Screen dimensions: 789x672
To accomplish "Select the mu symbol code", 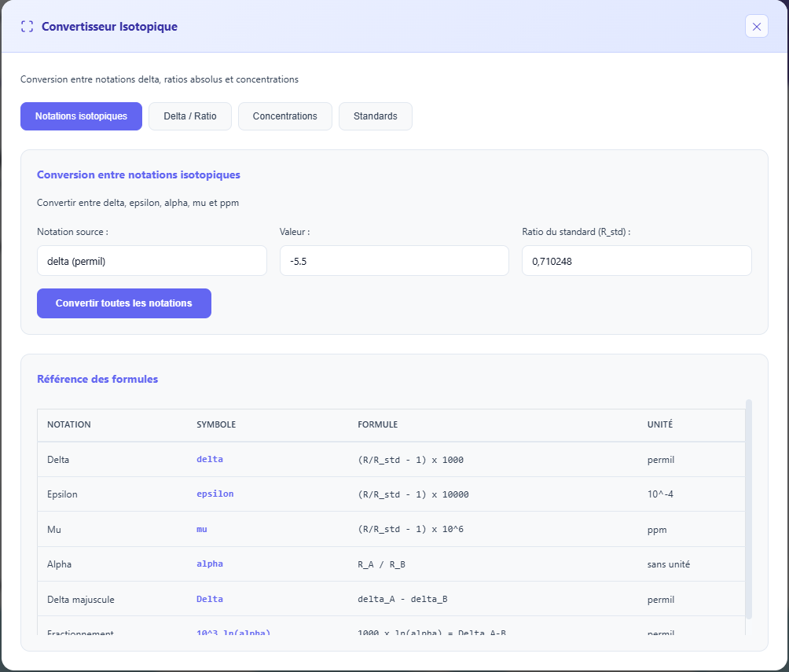I will click(202, 530).
